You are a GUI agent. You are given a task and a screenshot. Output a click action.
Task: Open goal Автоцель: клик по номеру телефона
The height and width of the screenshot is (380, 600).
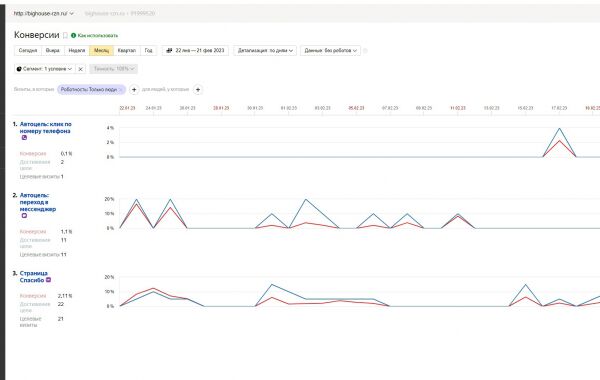[x=45, y=127]
